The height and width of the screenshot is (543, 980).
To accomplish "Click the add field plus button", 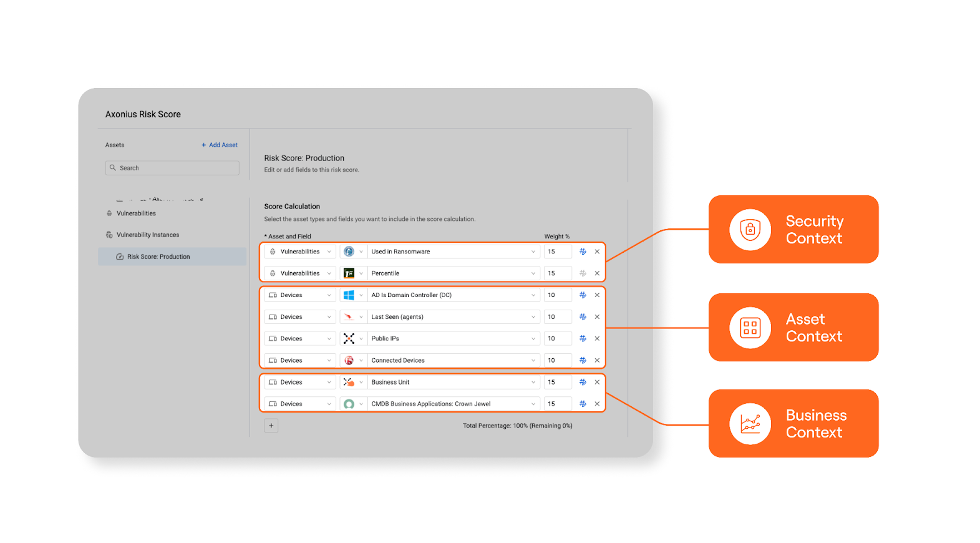I will pyautogui.click(x=271, y=426).
